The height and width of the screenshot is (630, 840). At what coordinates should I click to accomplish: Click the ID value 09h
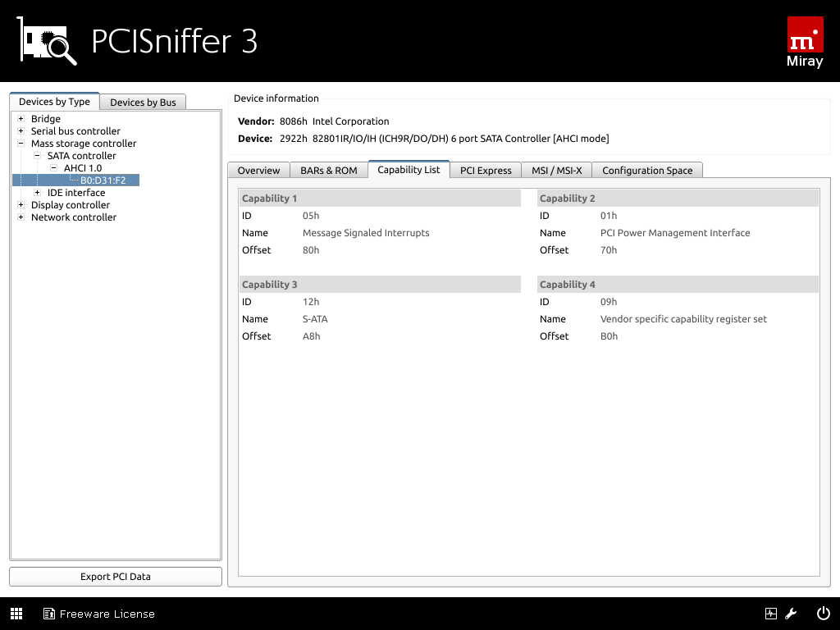coord(609,302)
